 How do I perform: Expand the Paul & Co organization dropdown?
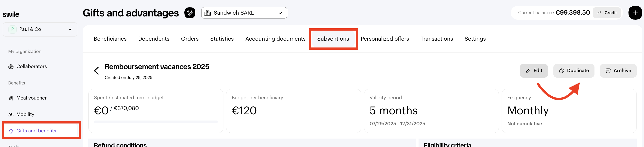[40, 29]
